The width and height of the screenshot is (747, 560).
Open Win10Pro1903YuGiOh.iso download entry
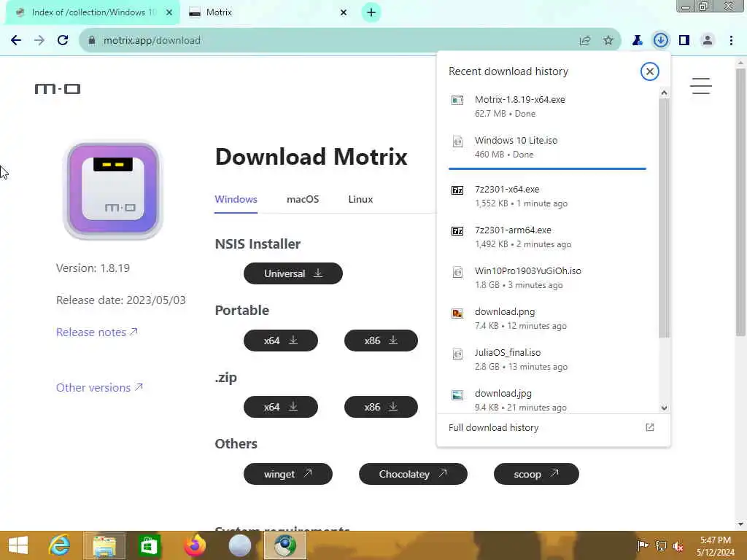(547, 278)
